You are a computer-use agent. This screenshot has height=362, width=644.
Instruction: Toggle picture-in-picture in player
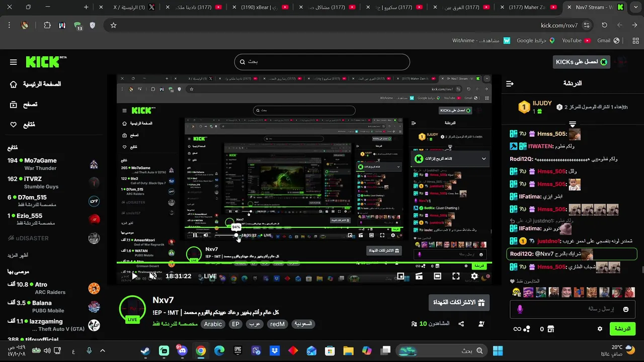[x=400, y=276]
